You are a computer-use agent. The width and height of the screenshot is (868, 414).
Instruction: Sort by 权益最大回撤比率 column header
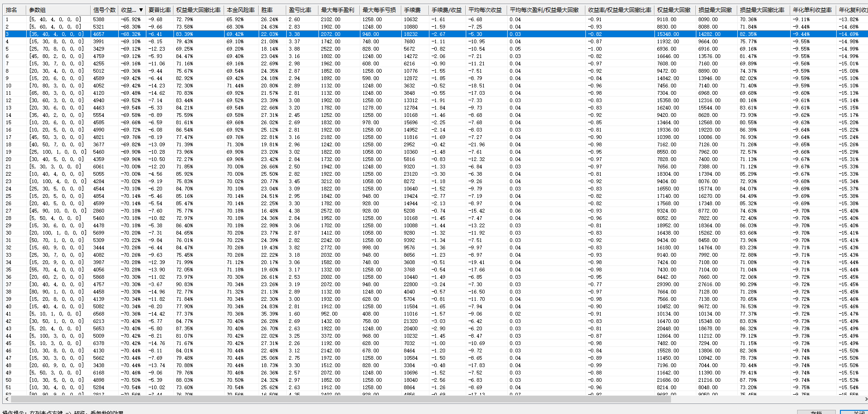(198, 10)
